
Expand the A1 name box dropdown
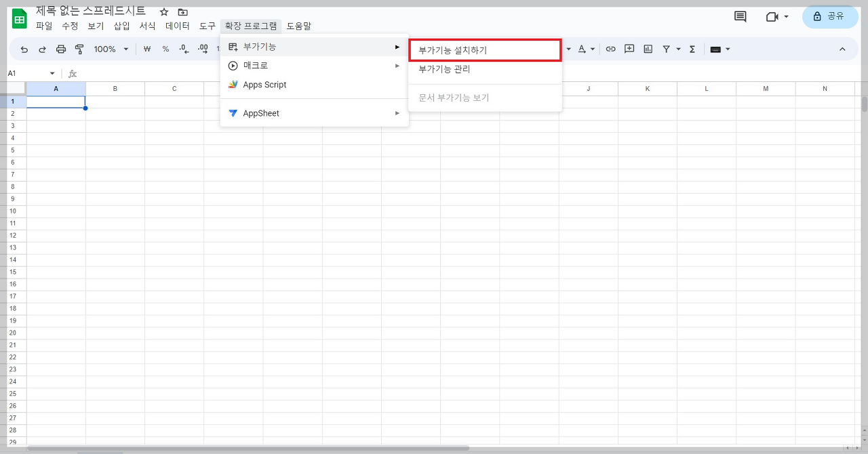(x=52, y=73)
